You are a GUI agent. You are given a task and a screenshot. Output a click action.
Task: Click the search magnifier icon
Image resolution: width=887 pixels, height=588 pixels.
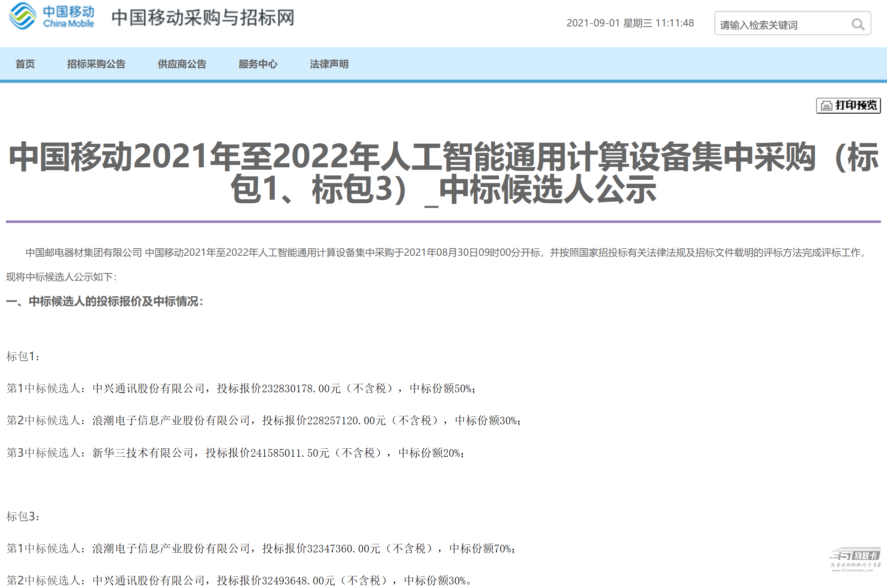[857, 24]
